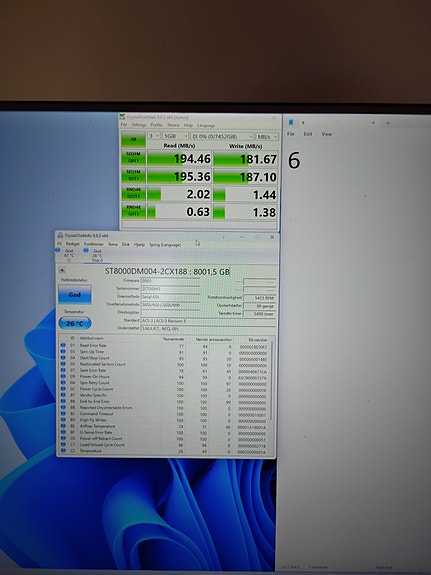Open the Disk menu in CrystalDiskInfo
Screen dimensions: 431x575
click(x=125, y=244)
